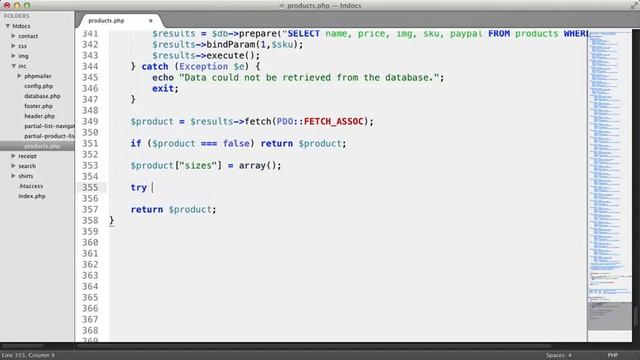The image size is (640, 360).
Task: Switch to the products.php tab
Action: tap(106, 20)
